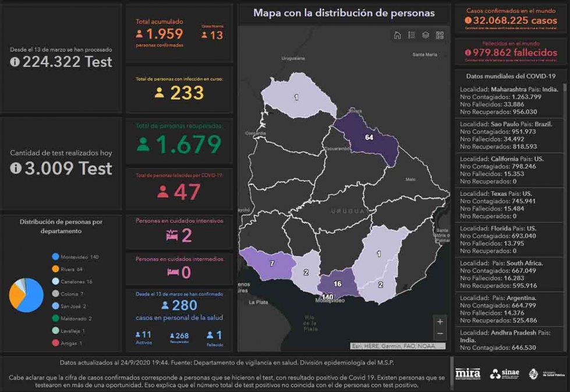
Task: Click the Rivera region labeled 64 on map
Action: click(368, 137)
